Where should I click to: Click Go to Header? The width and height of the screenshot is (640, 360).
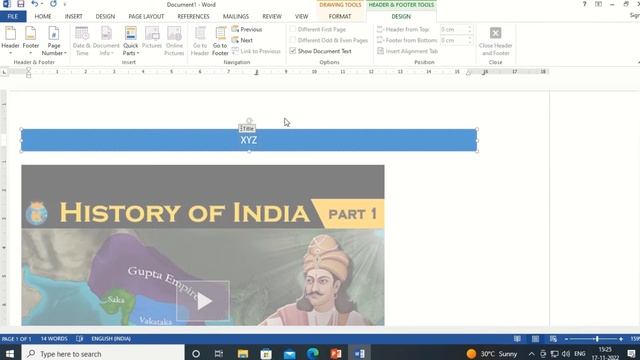click(200, 41)
